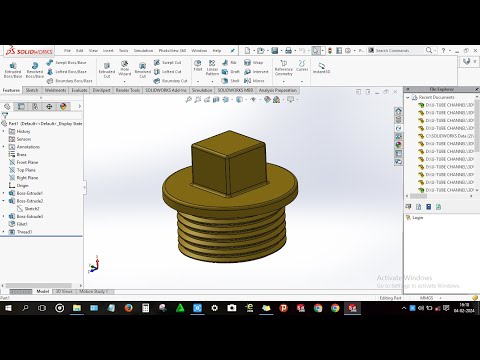Viewport: 480px width, 360px height.
Task: Select the Mirror feature tool
Action: coord(254,81)
